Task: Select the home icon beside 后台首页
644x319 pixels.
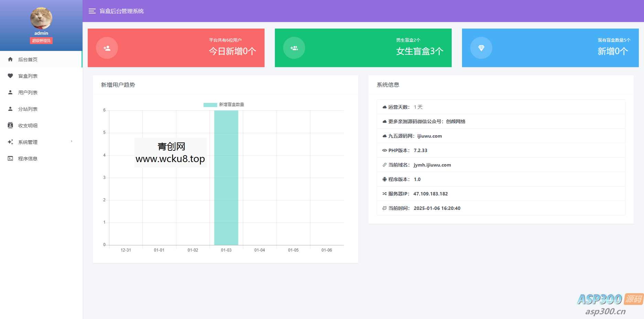Action: pos(10,59)
